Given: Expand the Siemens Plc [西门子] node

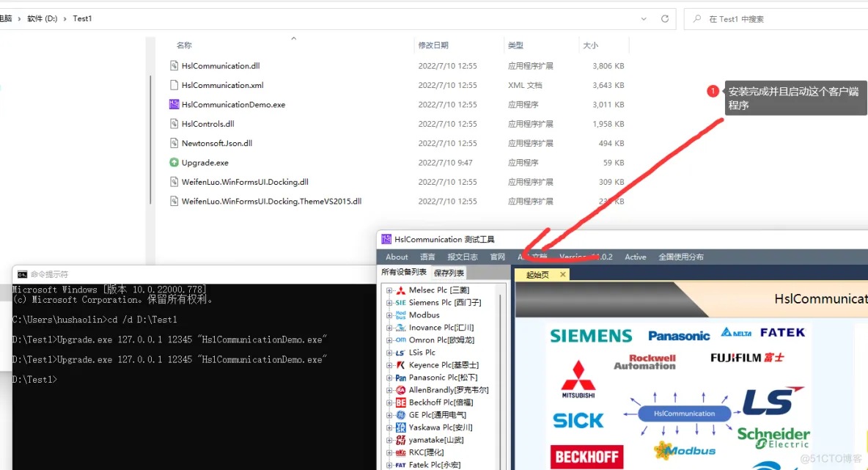Looking at the screenshot, I should coord(389,303).
